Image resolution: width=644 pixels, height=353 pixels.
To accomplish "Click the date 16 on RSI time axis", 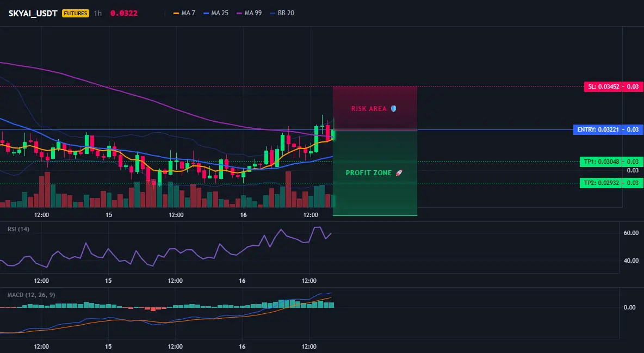I will pos(243,281).
